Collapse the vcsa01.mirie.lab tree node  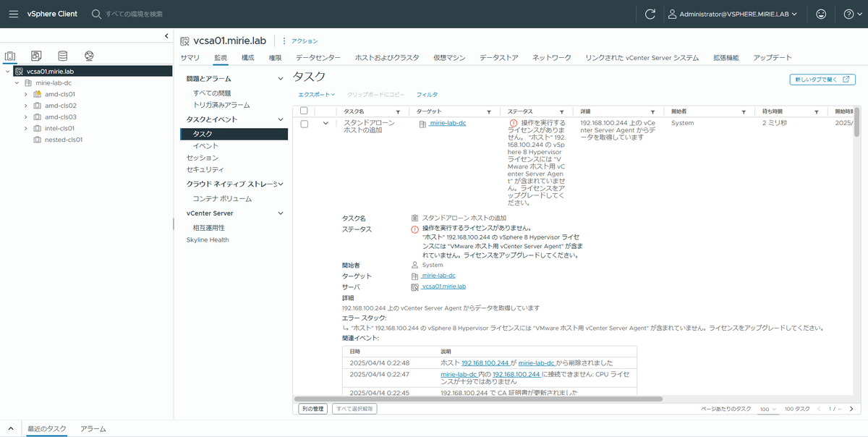click(x=7, y=72)
